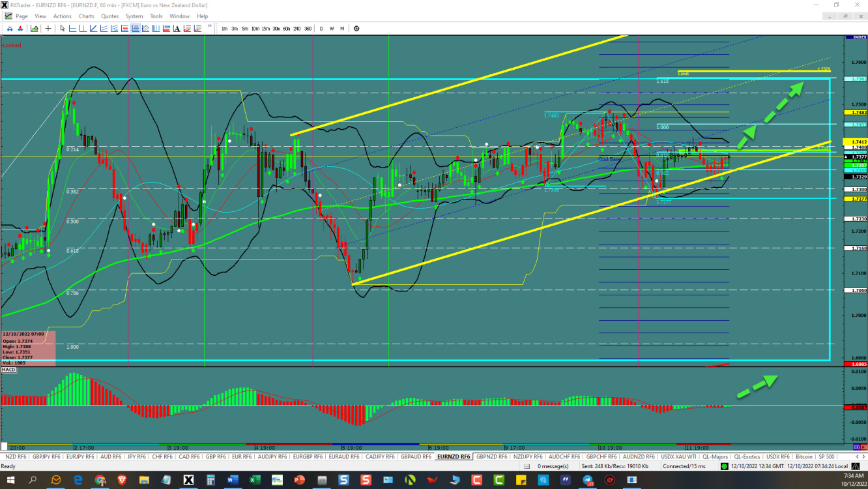
Task: Open the Calculator from the taskbar
Action: (210, 480)
